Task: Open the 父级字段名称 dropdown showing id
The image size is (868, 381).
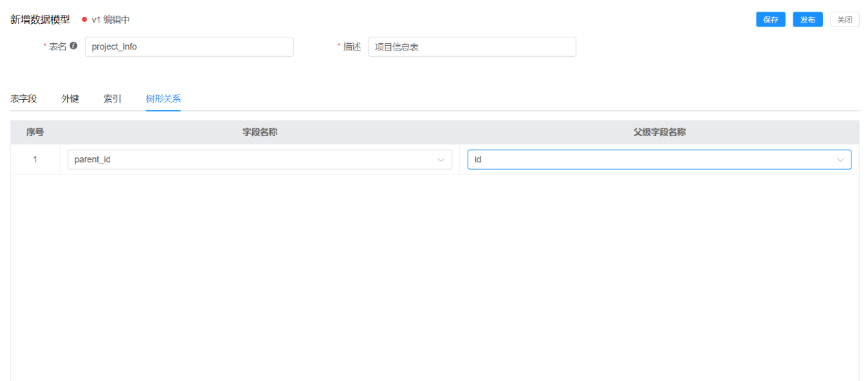Action: point(650,160)
